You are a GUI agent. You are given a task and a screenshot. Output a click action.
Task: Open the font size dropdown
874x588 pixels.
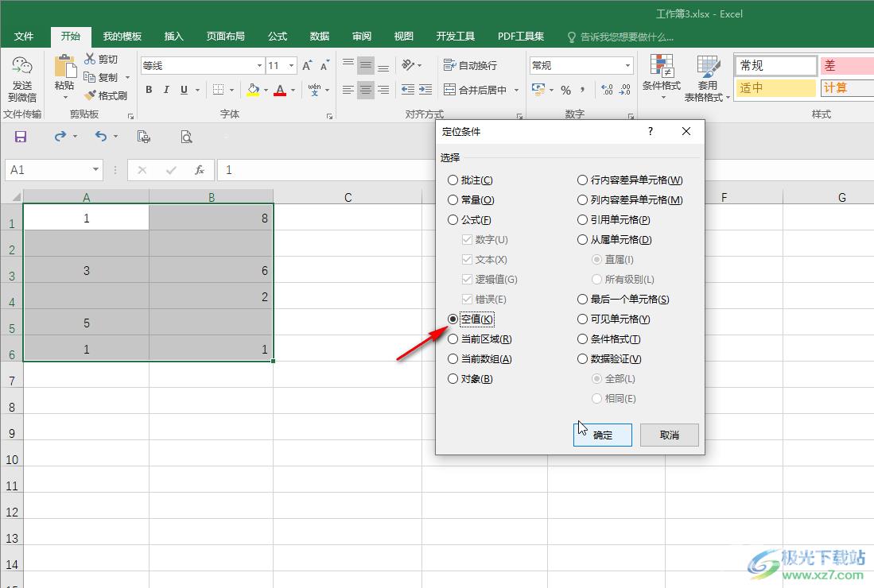point(291,66)
